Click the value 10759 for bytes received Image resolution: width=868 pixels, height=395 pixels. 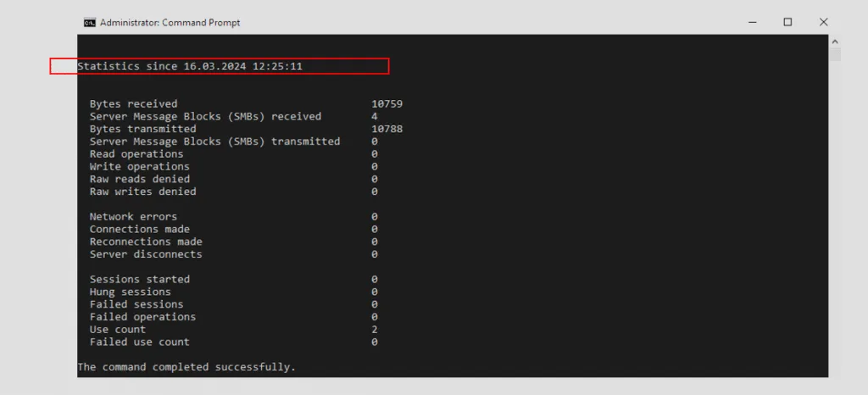click(387, 103)
